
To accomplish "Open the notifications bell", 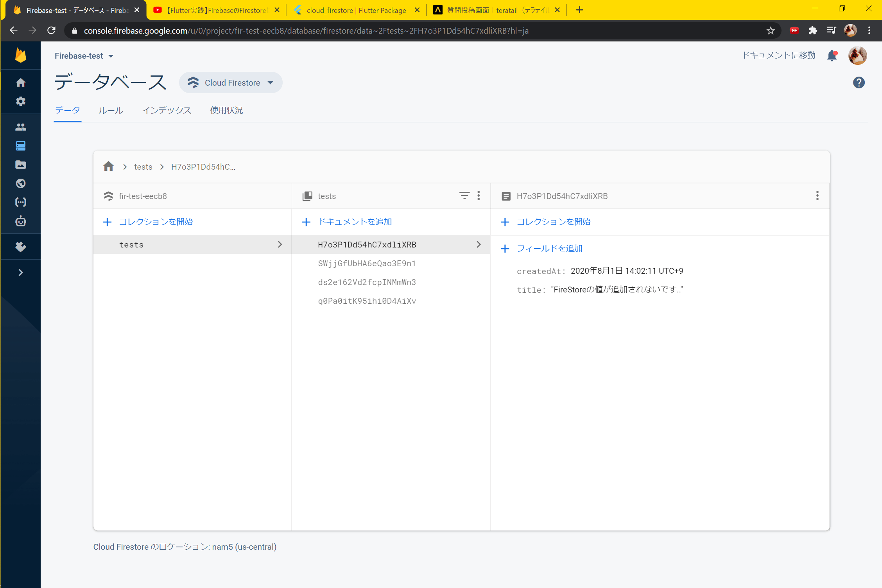I will click(832, 56).
